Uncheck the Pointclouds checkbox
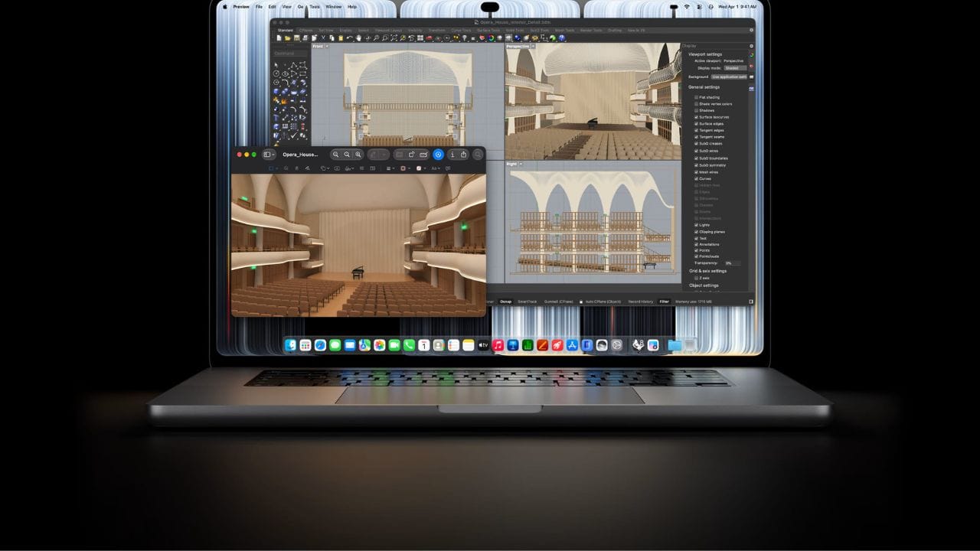980x551 pixels. coord(696,256)
